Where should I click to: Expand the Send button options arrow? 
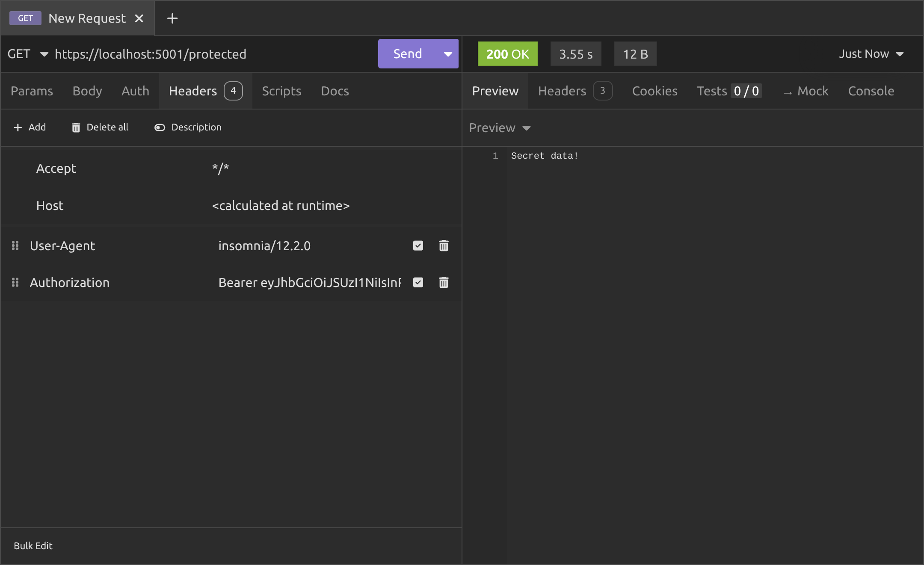coord(448,54)
